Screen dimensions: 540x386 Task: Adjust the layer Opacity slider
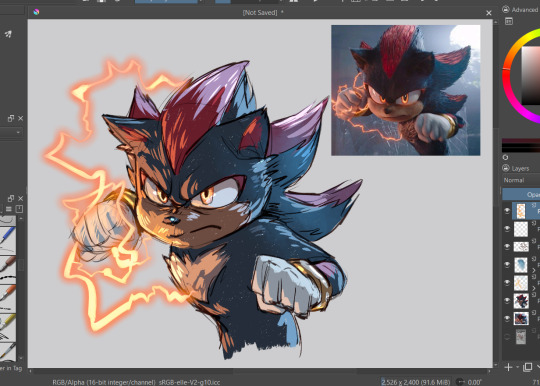(x=521, y=194)
